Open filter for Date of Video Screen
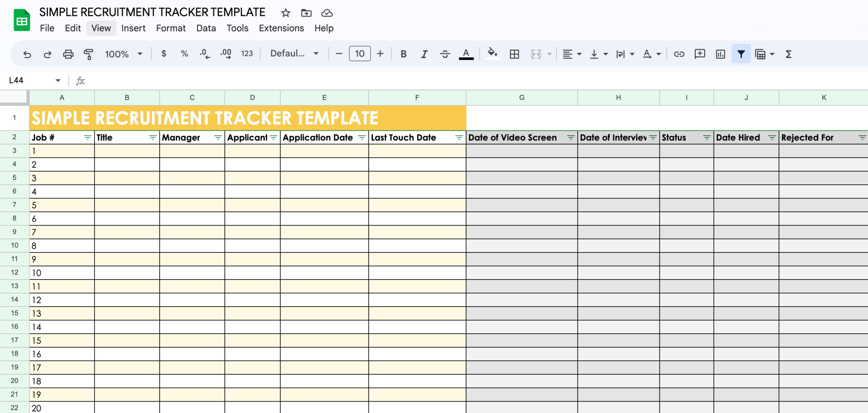Viewport: 868px width, 413px height. (571, 138)
